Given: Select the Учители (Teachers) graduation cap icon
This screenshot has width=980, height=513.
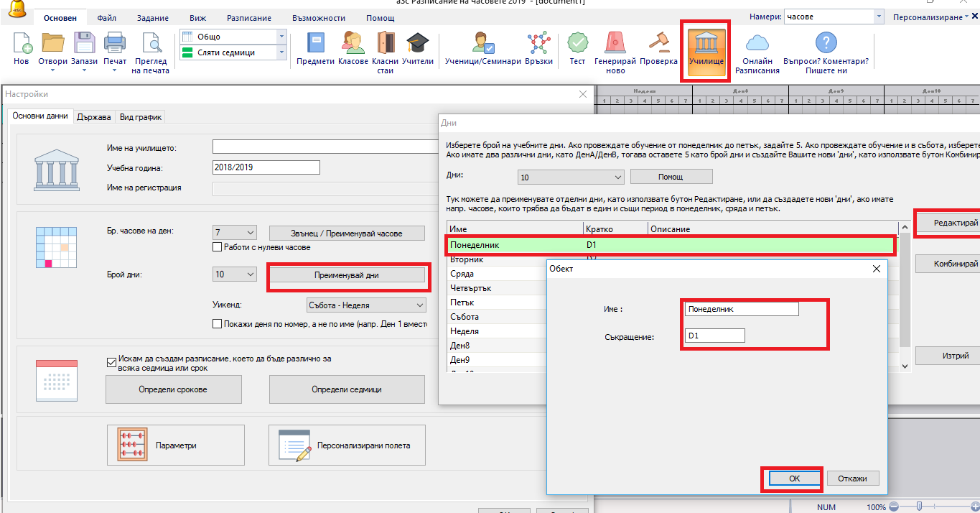Looking at the screenshot, I should [417, 45].
